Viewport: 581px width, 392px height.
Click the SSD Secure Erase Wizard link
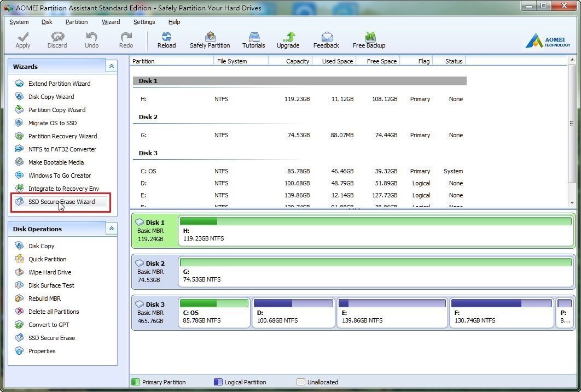point(61,202)
